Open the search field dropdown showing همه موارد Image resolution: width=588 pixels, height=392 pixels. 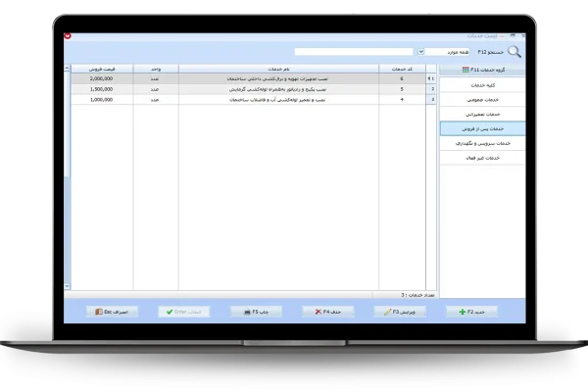pyautogui.click(x=420, y=52)
